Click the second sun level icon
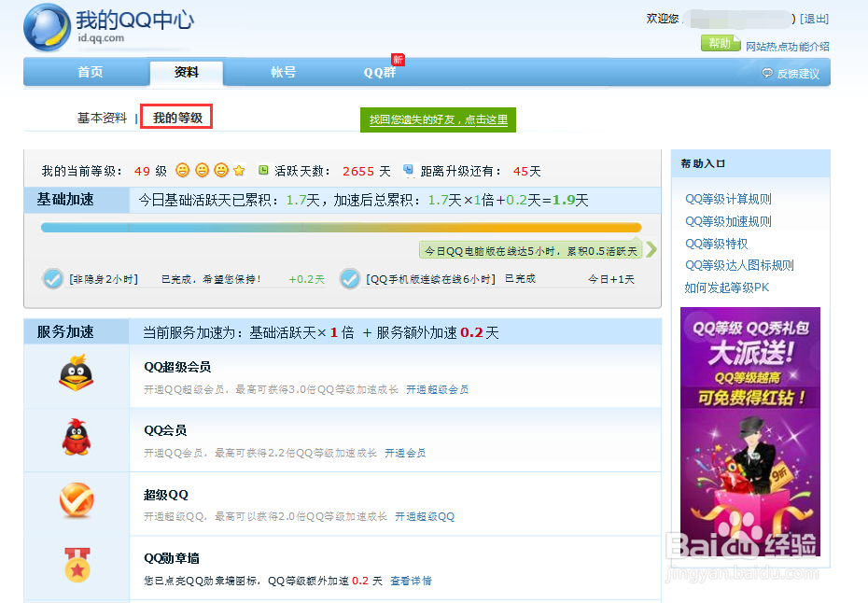868x603 pixels. 202,171
